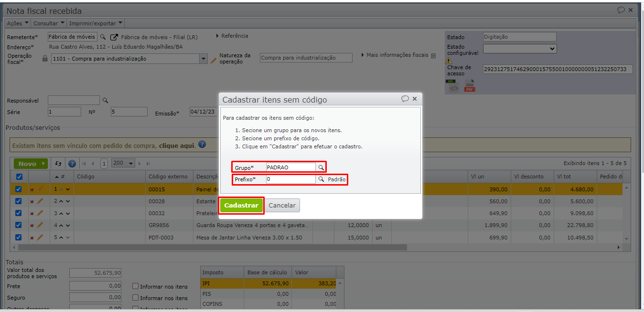
Task: Open the Estado configurável dropdown
Action: click(520, 49)
